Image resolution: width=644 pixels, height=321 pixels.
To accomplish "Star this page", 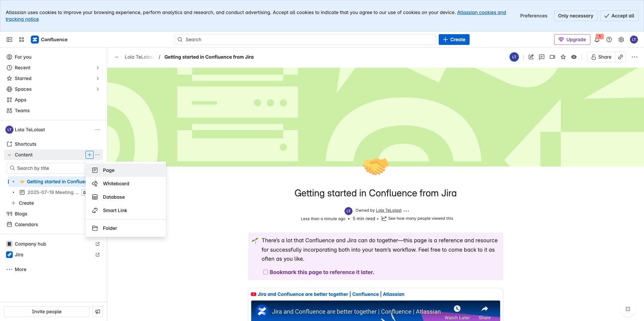I will [x=563, y=57].
